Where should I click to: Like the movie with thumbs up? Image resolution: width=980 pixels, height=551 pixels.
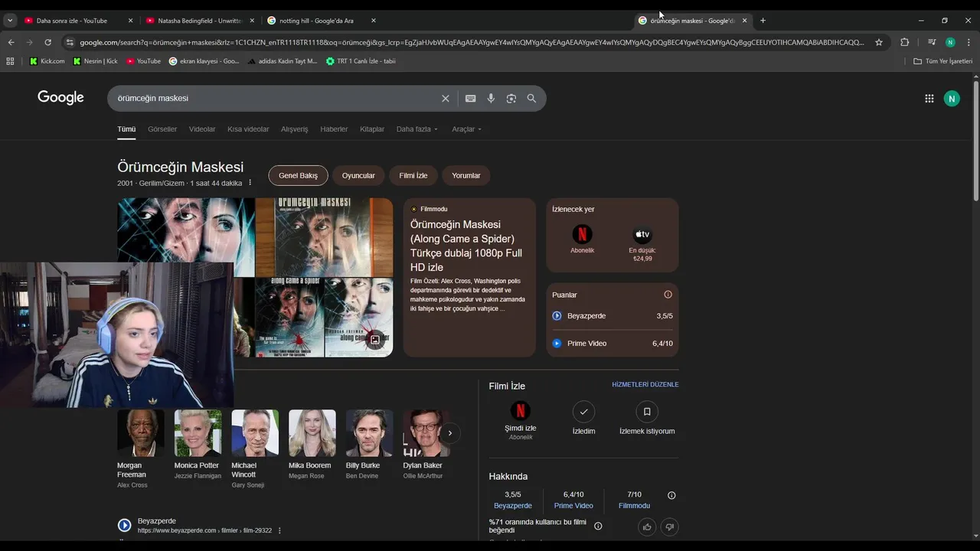pyautogui.click(x=647, y=527)
